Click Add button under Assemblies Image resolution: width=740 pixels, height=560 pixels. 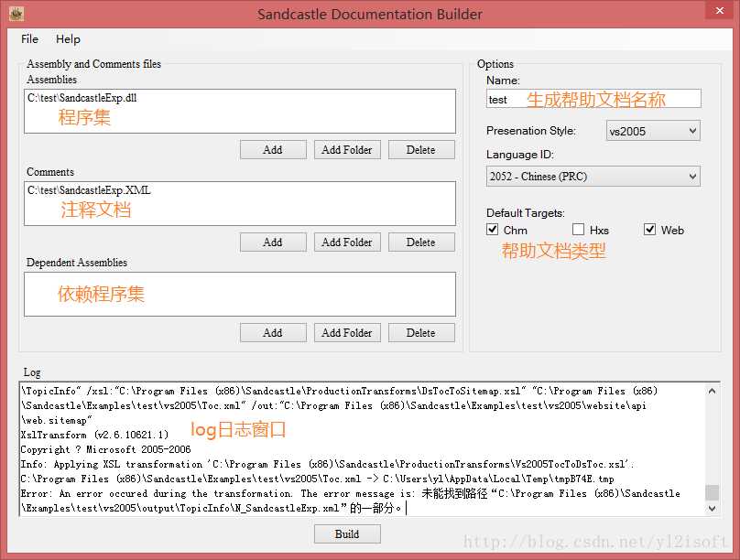(273, 150)
